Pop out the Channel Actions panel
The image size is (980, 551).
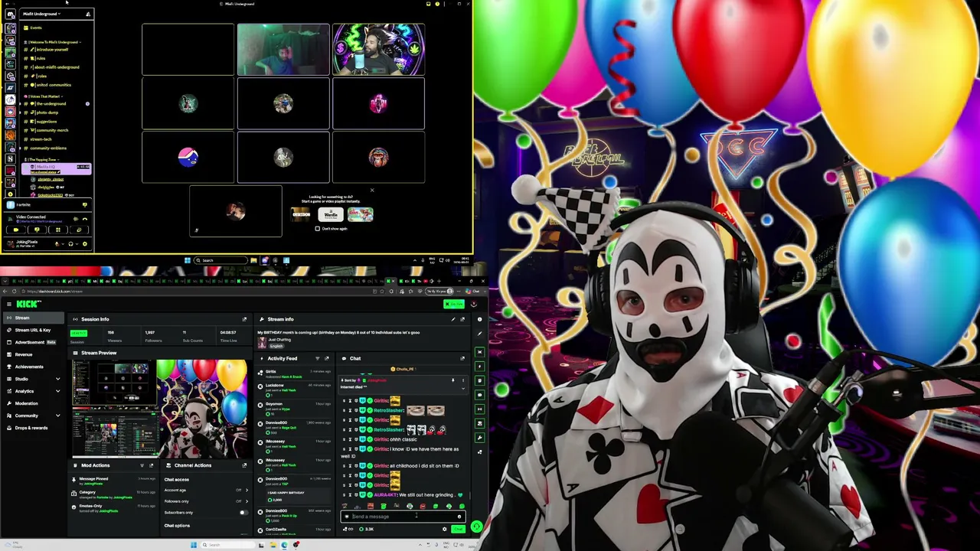(x=244, y=465)
